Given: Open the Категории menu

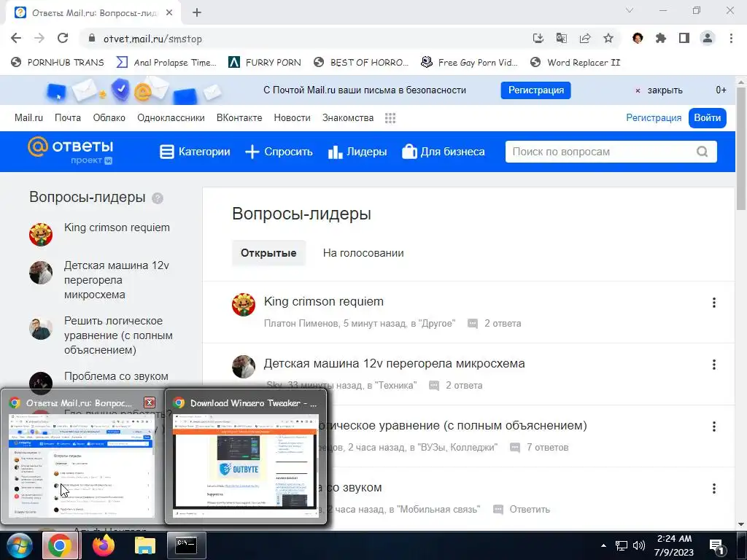Looking at the screenshot, I should pos(194,152).
